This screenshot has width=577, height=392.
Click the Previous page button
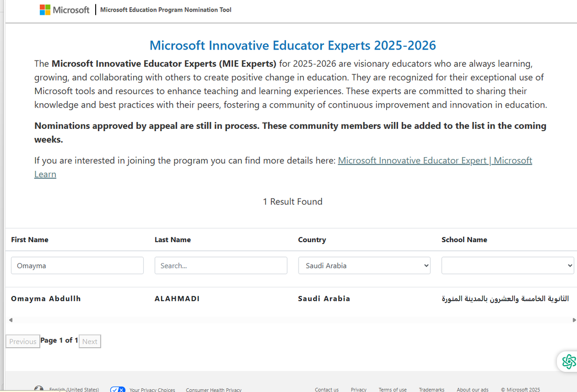(23, 342)
